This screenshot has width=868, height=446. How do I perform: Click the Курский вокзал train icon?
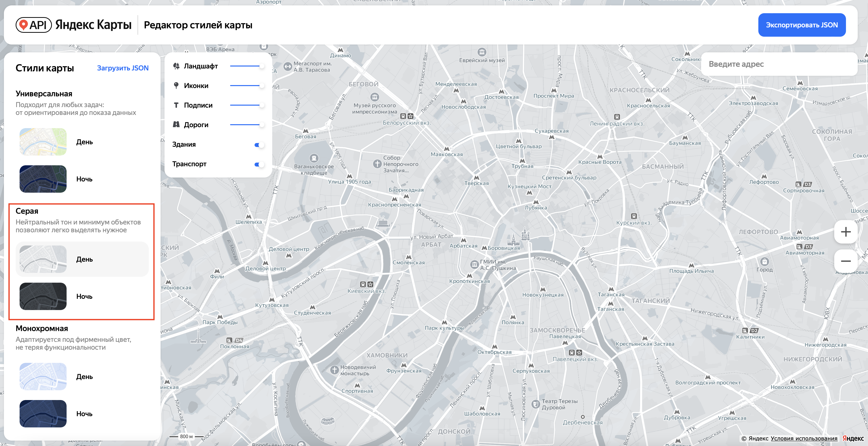pos(633,216)
